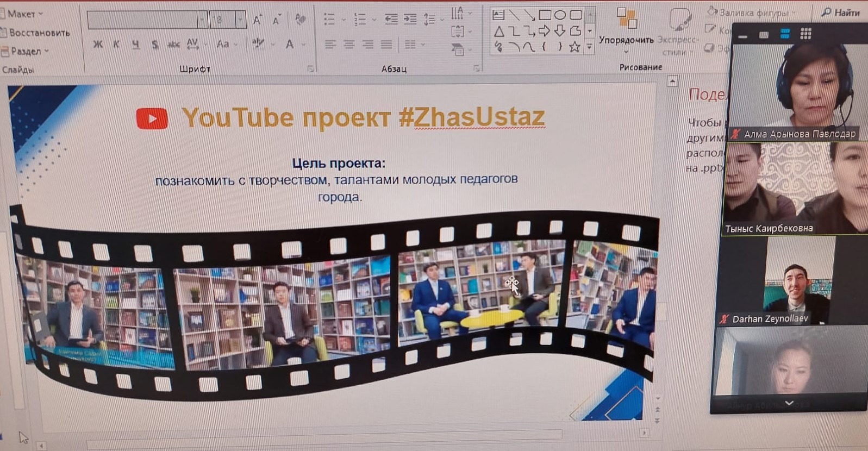Image resolution: width=868 pixels, height=451 pixels.
Task: Switch Zoom panel to single-video strip view
Action: point(764,35)
